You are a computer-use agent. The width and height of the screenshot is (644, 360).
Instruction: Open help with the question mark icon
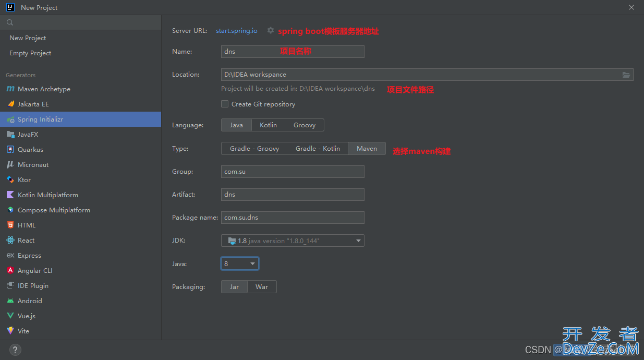pos(16,350)
